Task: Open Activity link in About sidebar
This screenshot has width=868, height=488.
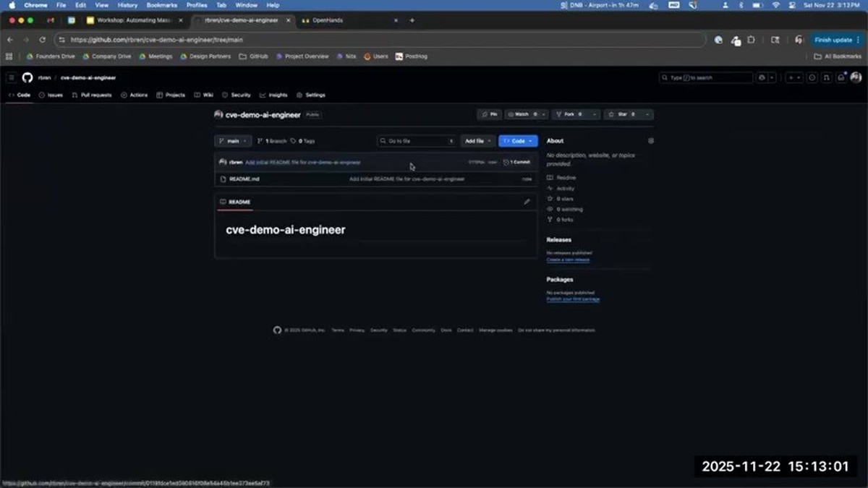Action: point(561,189)
